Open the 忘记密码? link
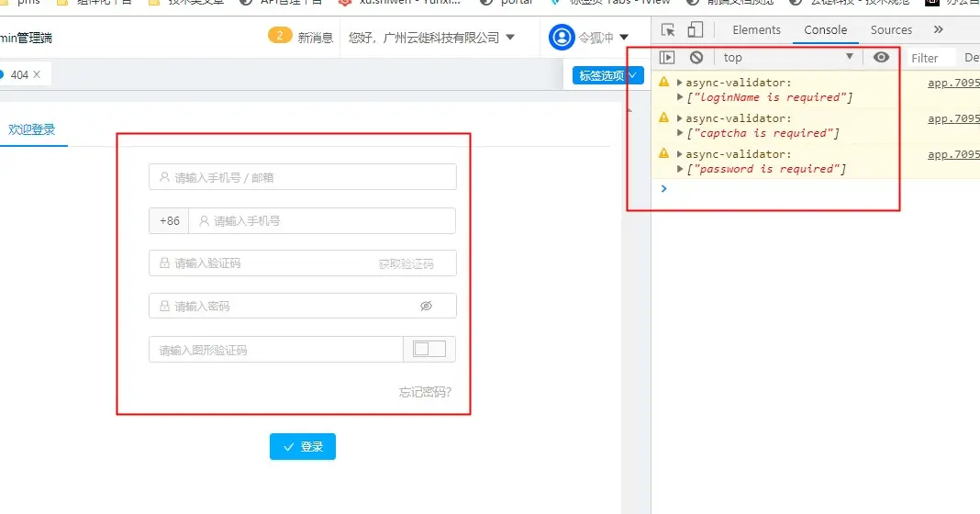The height and width of the screenshot is (514, 980). 425,392
